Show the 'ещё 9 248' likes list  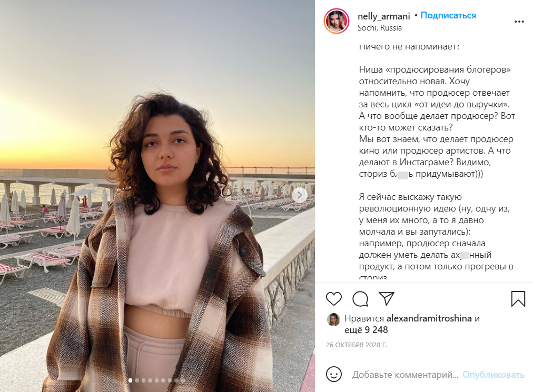366,330
